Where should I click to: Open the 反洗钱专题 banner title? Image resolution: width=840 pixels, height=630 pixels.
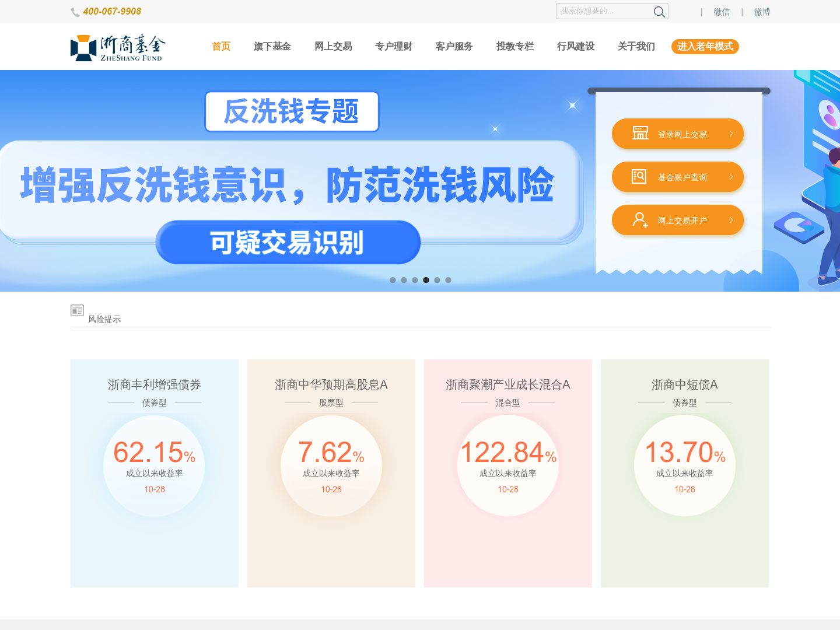tap(292, 111)
